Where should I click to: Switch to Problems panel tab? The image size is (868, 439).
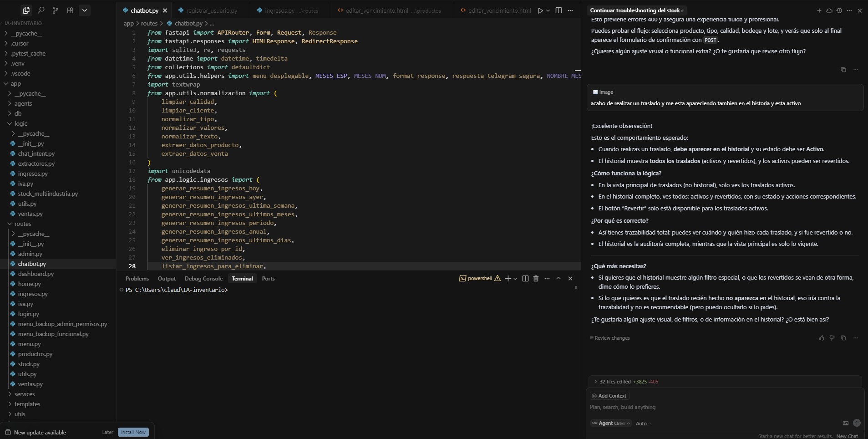137,279
